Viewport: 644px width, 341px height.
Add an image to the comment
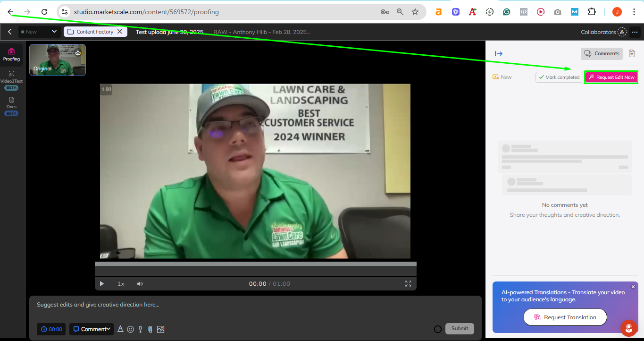click(x=161, y=329)
